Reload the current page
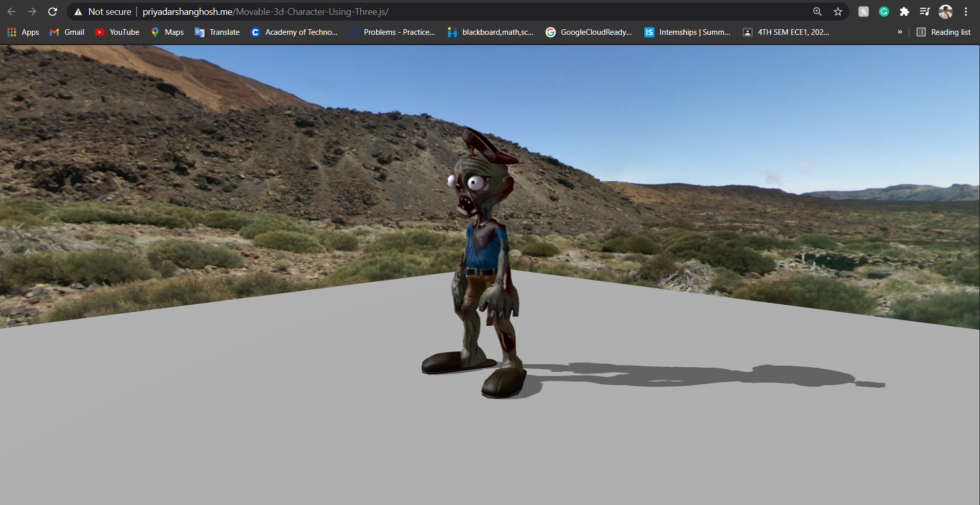The width and height of the screenshot is (980, 505). click(x=52, y=11)
